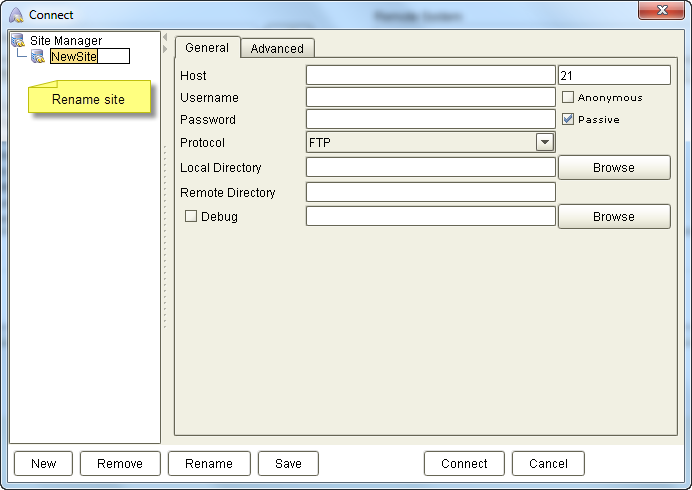Click the NewSite site icon
692x490 pixels.
tap(38, 57)
